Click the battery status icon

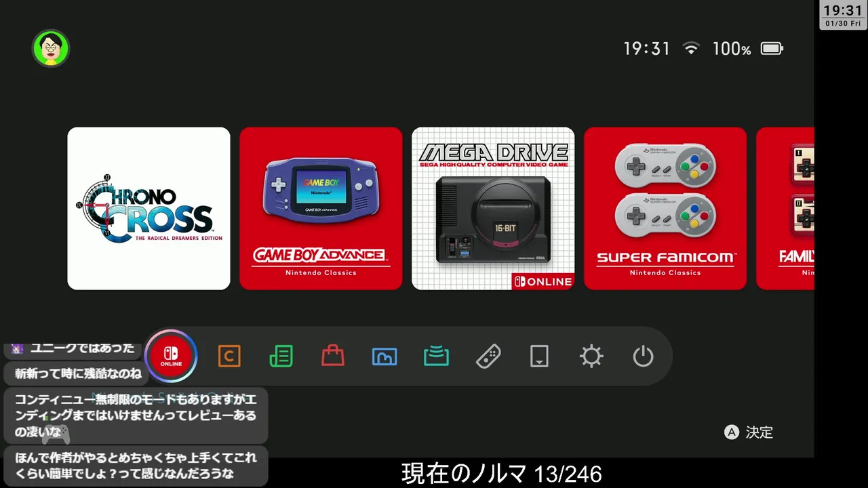[772, 49]
